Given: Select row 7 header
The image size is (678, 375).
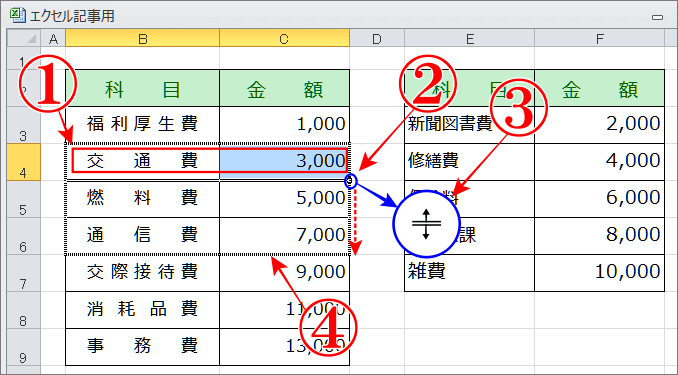Looking at the screenshot, I should pyautogui.click(x=24, y=273).
